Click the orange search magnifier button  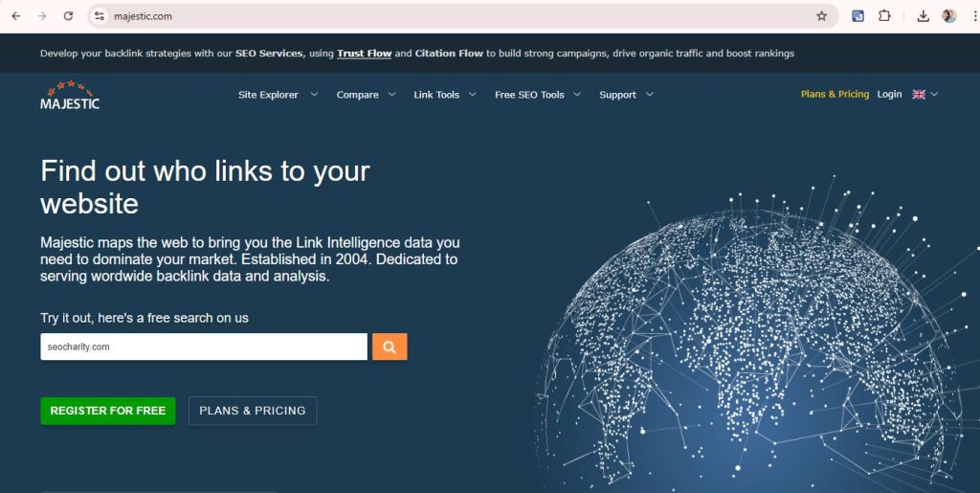(390, 347)
